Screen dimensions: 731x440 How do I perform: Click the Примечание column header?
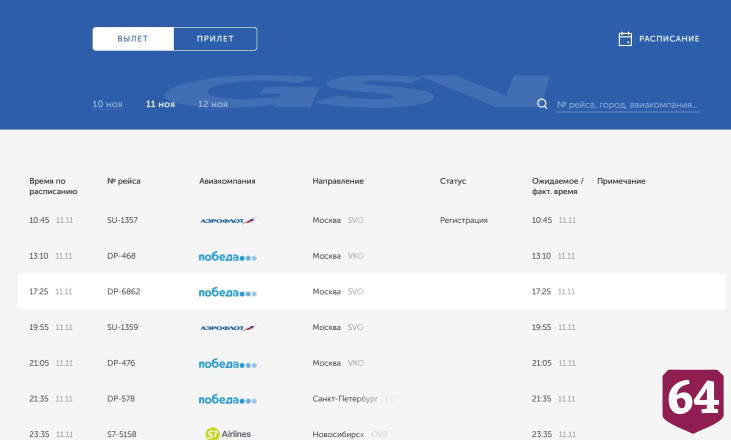pos(621,181)
